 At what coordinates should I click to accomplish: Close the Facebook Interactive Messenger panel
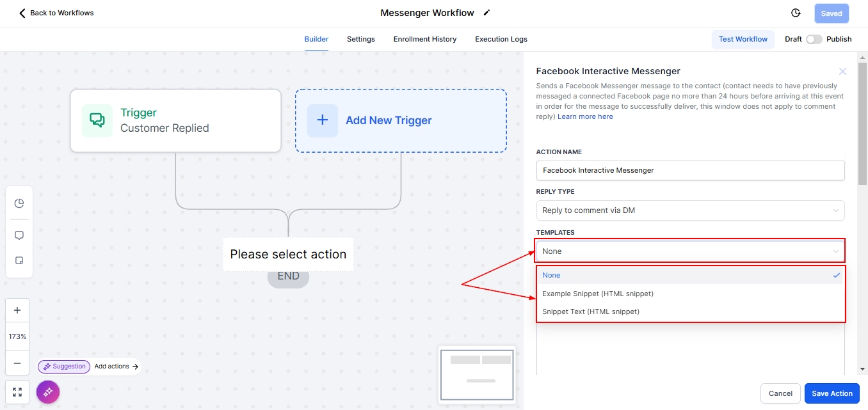coord(842,72)
